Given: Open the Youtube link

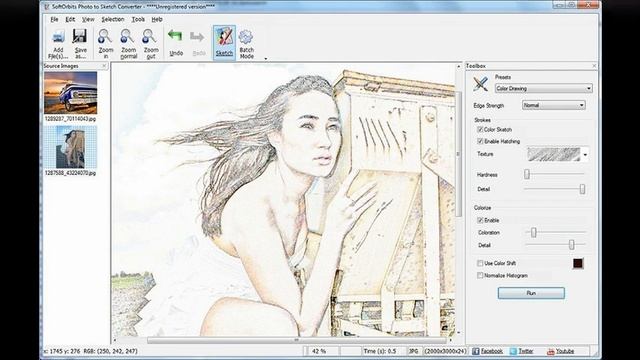Looking at the screenshot, I should point(565,351).
